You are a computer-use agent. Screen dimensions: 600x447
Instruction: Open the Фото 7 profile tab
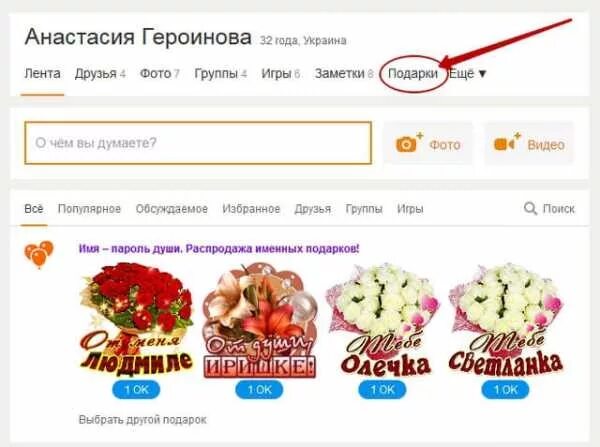(160, 73)
